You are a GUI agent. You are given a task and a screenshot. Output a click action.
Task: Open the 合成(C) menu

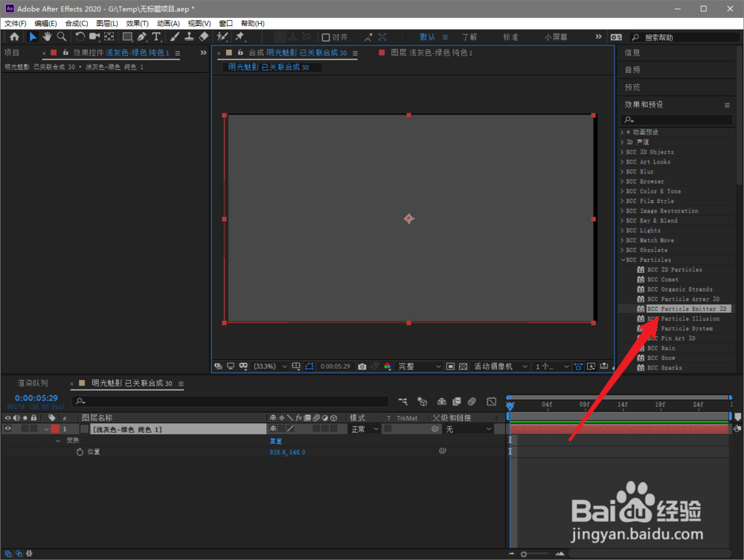77,23
